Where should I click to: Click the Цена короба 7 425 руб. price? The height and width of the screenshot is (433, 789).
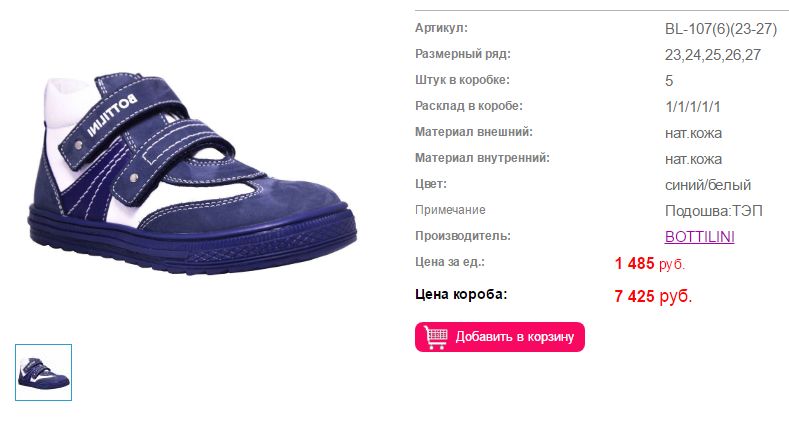click(x=653, y=296)
